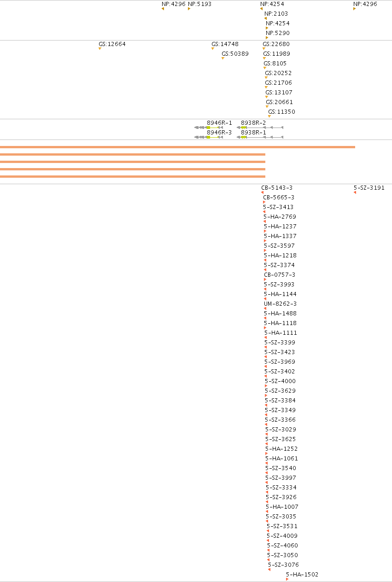Click the 5-HA-1118 insertion label
Screen dimensions: 392x582
pos(280,323)
